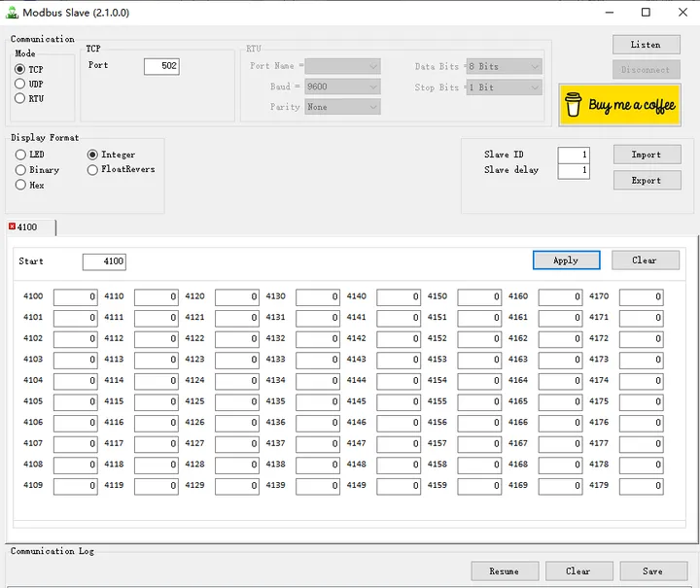This screenshot has height=588, width=700.
Task: Click the value field for register 4164
Action: (x=560, y=381)
